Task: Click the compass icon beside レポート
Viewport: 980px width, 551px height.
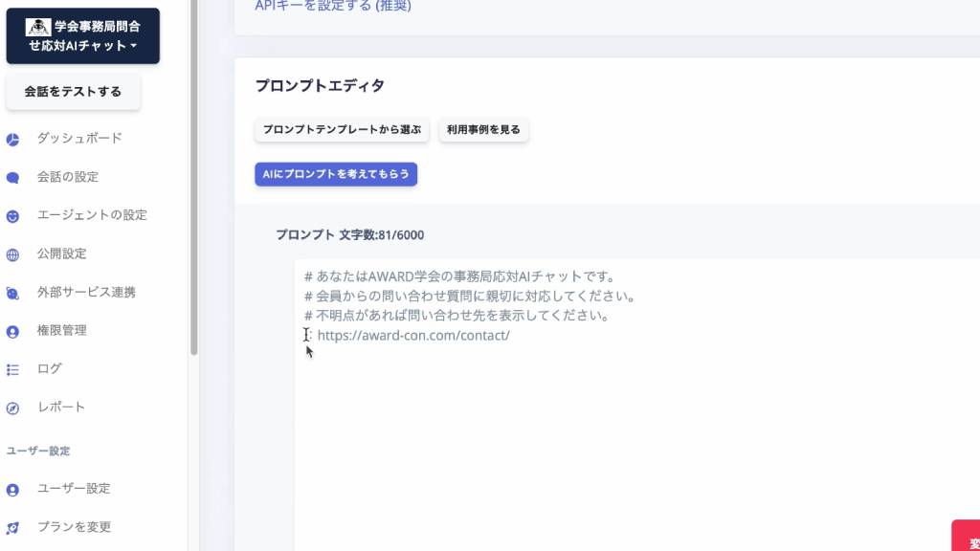Action: (x=13, y=408)
